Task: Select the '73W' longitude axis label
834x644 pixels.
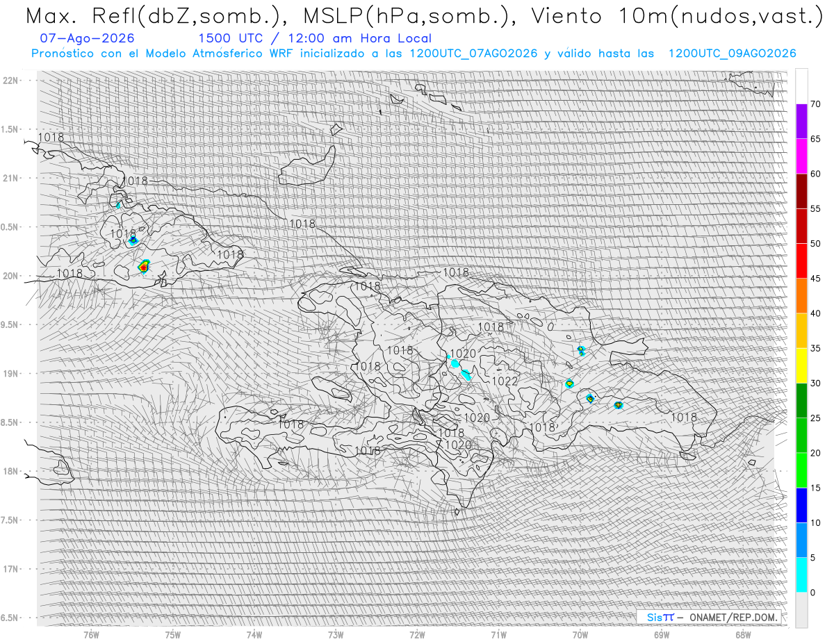Action: (x=336, y=634)
